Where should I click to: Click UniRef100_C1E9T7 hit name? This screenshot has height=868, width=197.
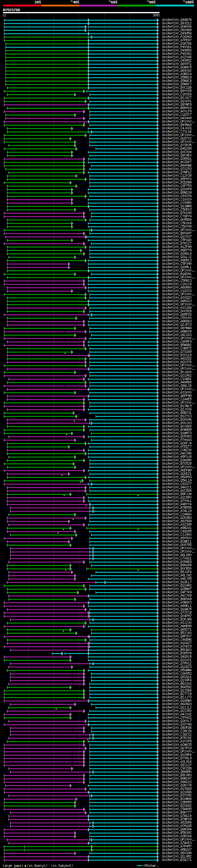(x=177, y=115)
